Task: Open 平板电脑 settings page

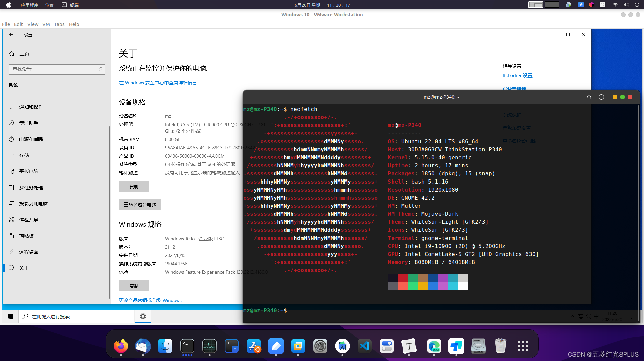Action: click(x=56, y=171)
